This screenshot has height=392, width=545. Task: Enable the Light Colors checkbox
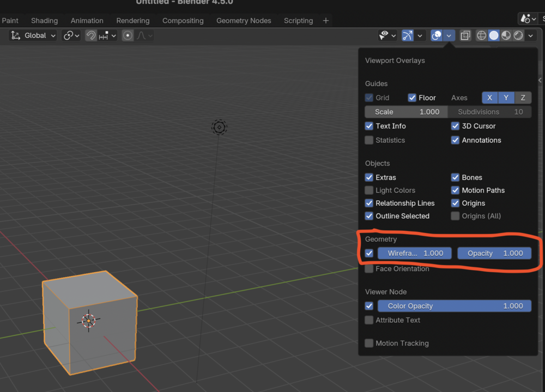tap(369, 190)
